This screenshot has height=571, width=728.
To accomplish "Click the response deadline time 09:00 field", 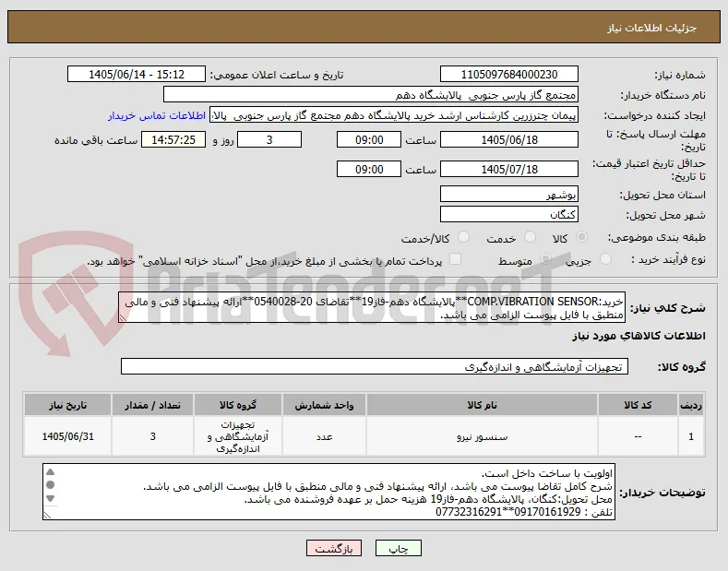I will [369, 139].
